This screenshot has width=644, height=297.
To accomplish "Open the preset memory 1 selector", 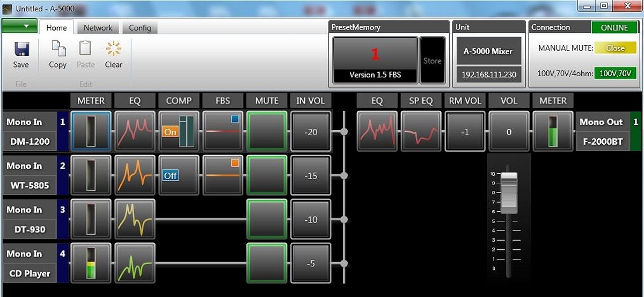I will tap(375, 60).
